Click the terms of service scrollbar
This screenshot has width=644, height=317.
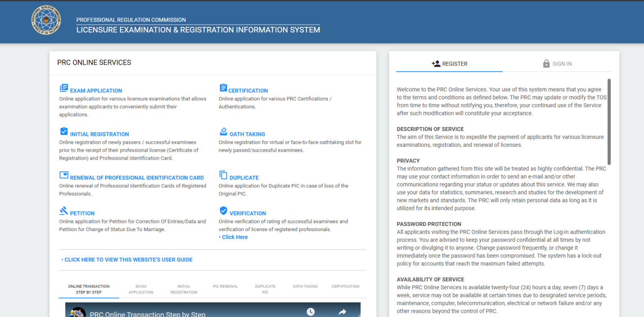(x=609, y=122)
